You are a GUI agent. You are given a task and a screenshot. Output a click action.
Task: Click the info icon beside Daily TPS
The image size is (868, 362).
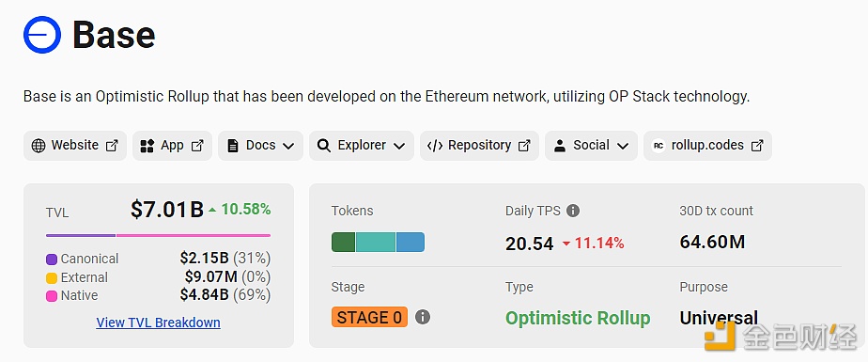click(573, 211)
